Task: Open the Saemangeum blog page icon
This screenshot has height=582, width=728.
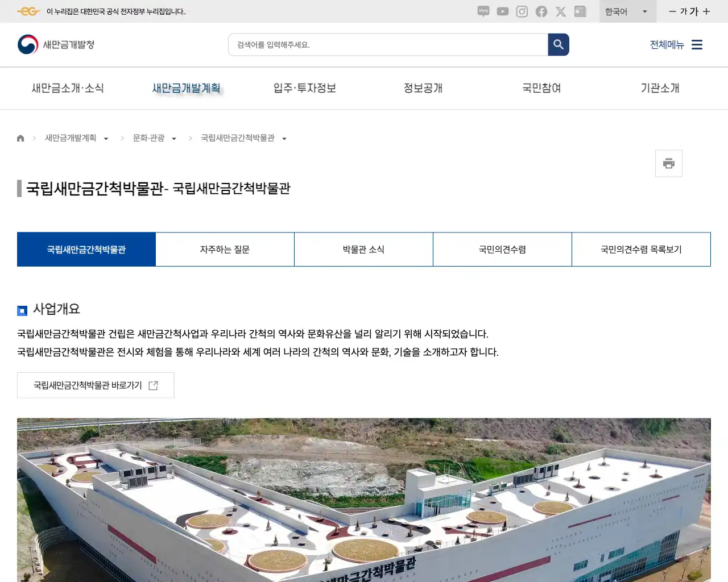Action: 483,11
